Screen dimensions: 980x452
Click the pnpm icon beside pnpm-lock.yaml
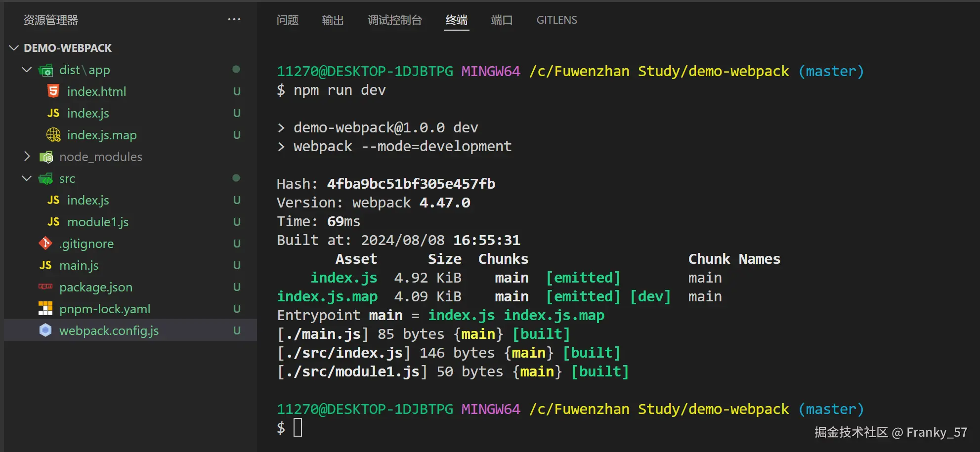pyautogui.click(x=45, y=309)
